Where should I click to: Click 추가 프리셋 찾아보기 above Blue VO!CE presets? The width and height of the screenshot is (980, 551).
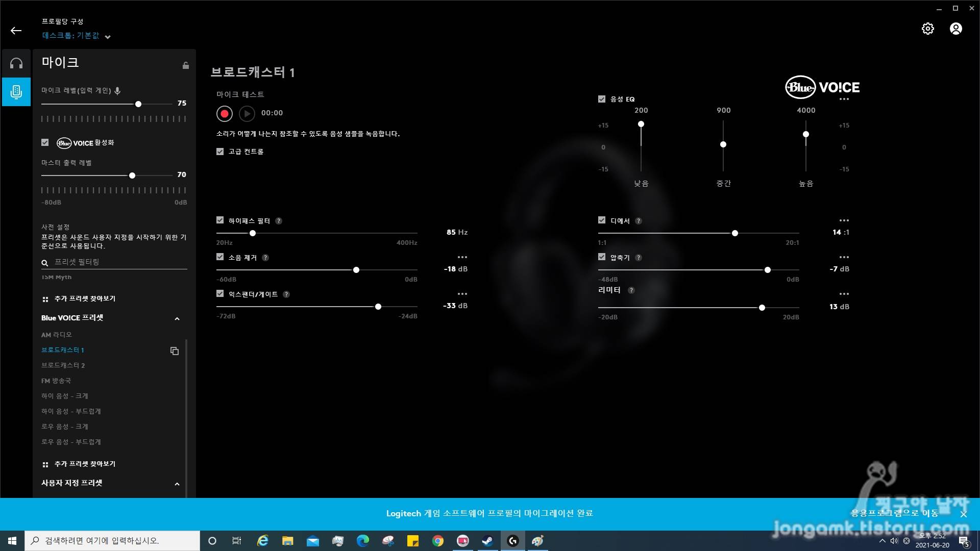tap(85, 299)
